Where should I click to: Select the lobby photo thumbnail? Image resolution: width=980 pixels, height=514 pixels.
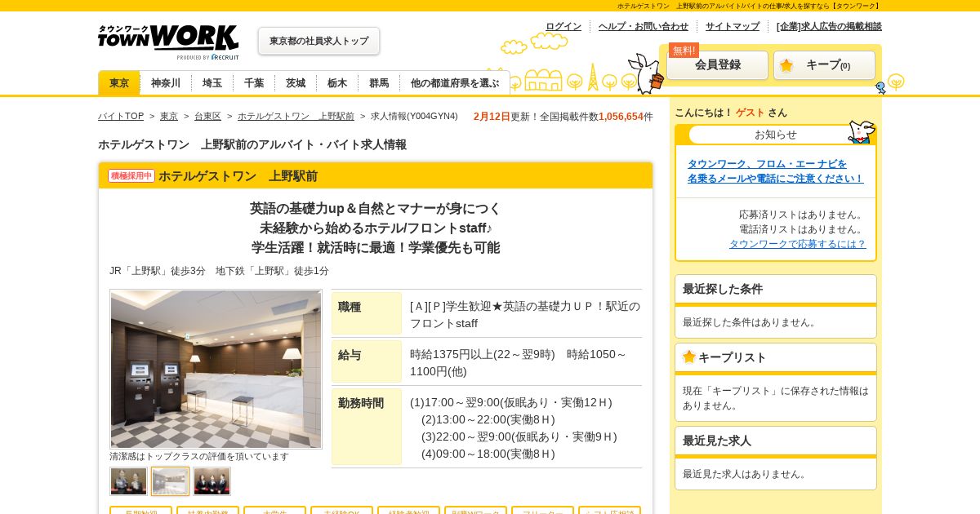coord(170,481)
